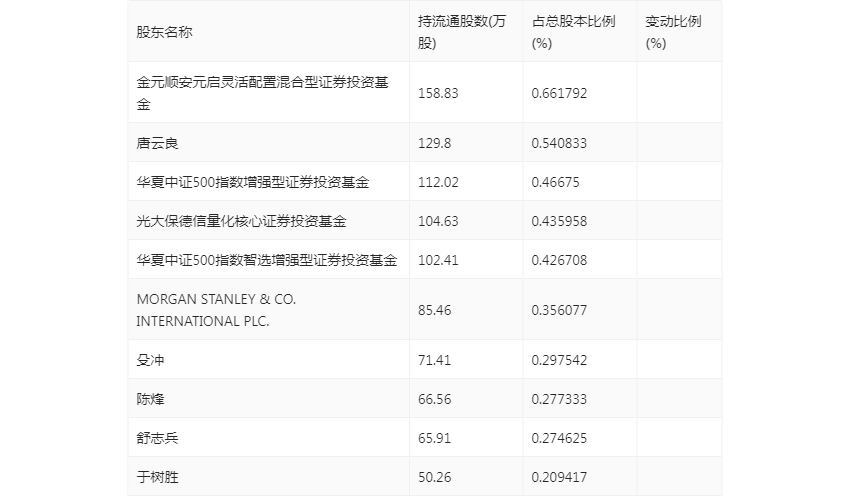Select shareholder name 唐云良
This screenshot has height=496, width=850.
pos(157,143)
